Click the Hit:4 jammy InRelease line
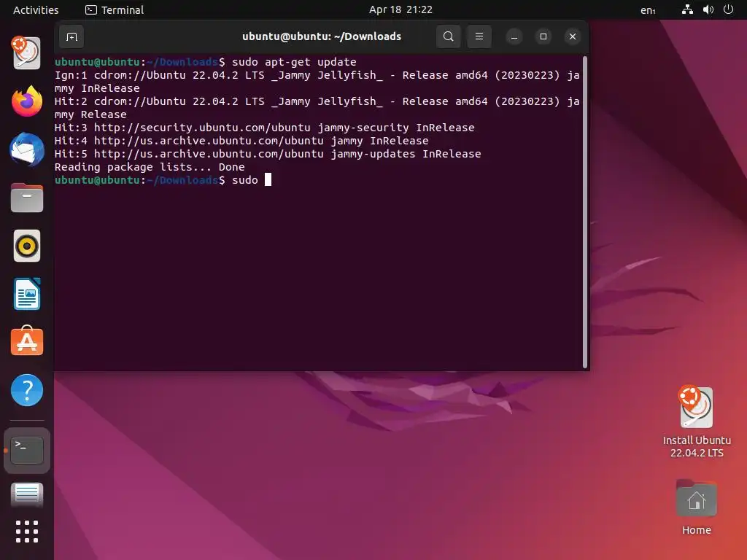 tap(241, 141)
